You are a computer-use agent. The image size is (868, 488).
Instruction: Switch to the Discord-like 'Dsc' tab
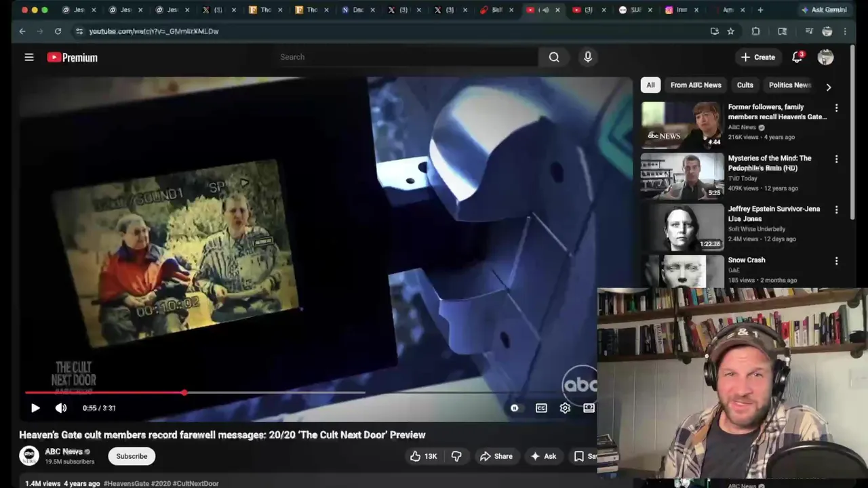point(358,10)
